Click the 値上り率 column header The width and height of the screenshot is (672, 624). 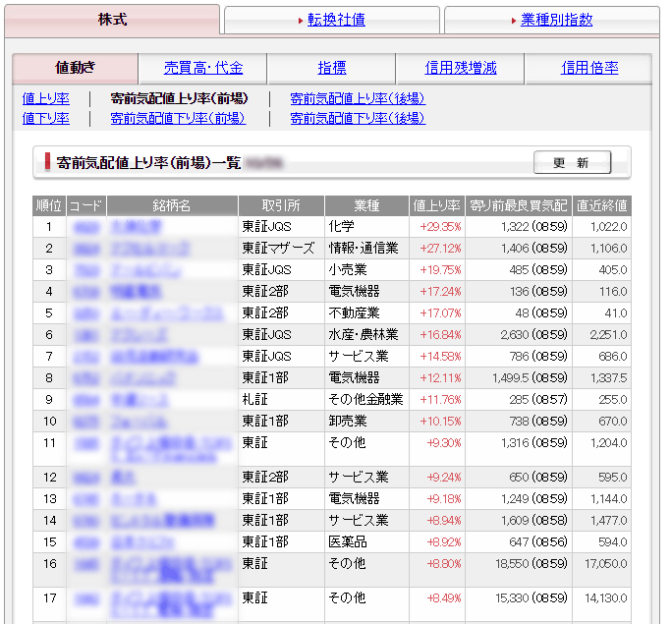pyautogui.click(x=436, y=205)
